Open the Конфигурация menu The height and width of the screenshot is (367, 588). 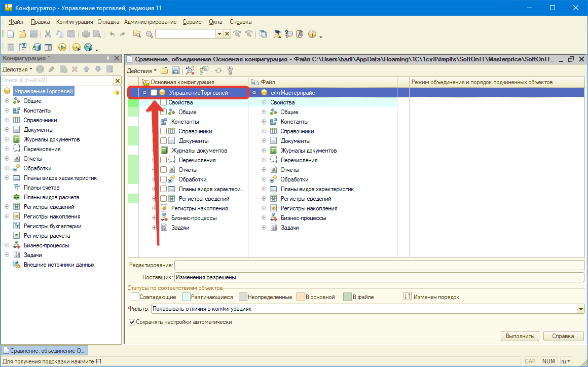[x=75, y=22]
